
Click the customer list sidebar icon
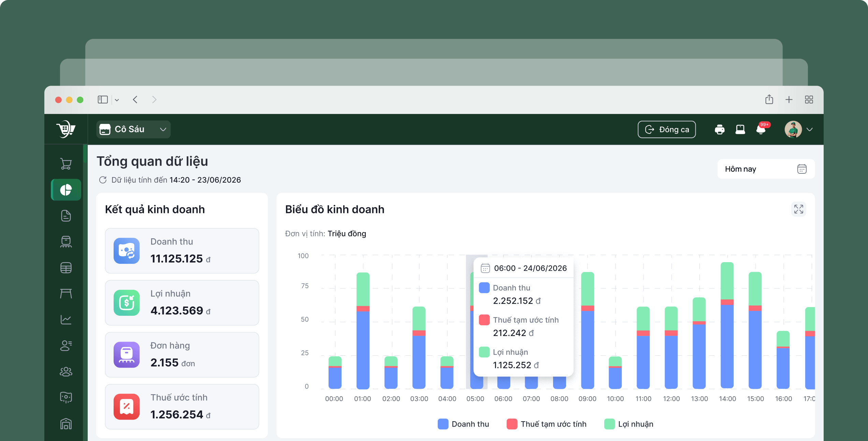point(66,345)
